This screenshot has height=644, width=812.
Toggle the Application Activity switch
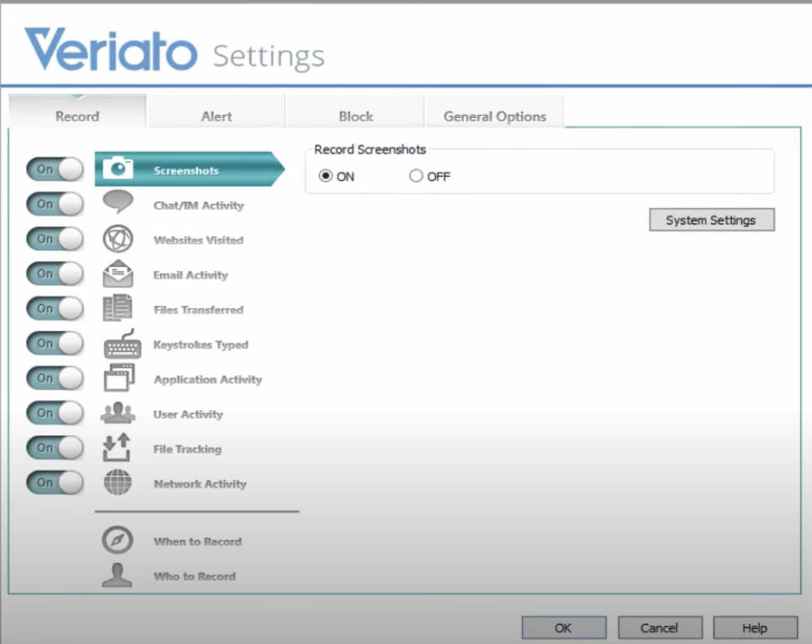tap(55, 378)
